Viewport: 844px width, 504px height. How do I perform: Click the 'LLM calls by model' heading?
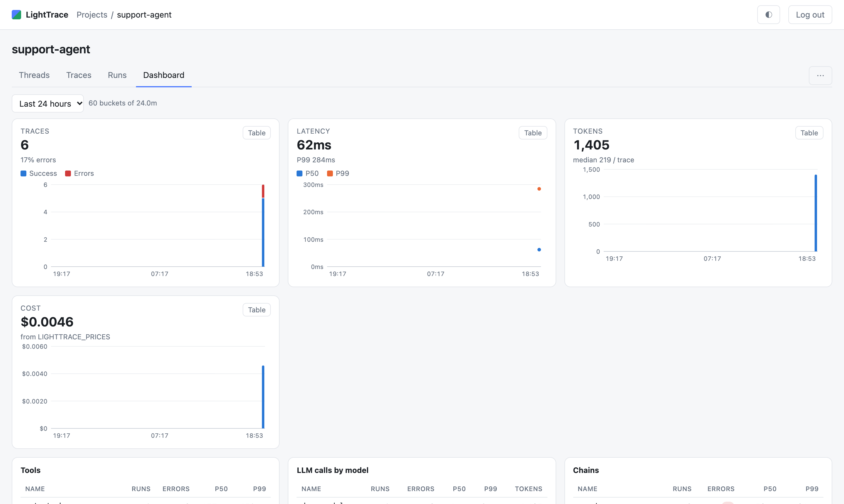(333, 470)
